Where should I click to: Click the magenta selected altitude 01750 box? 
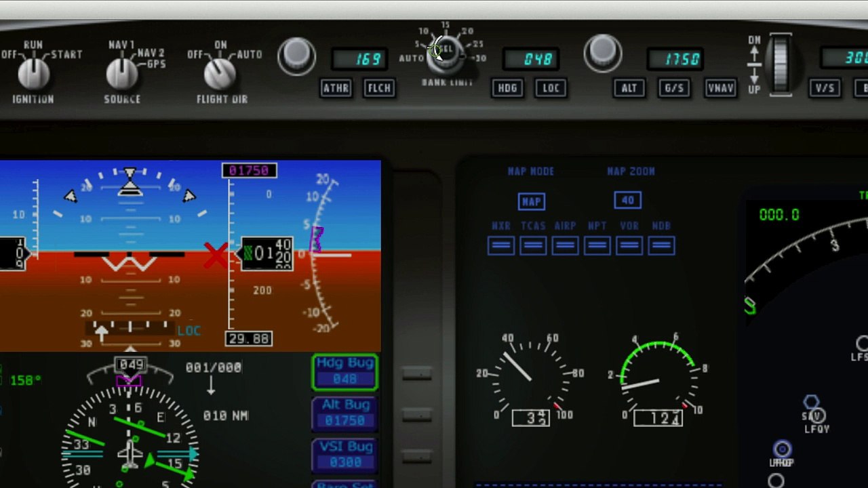[249, 170]
